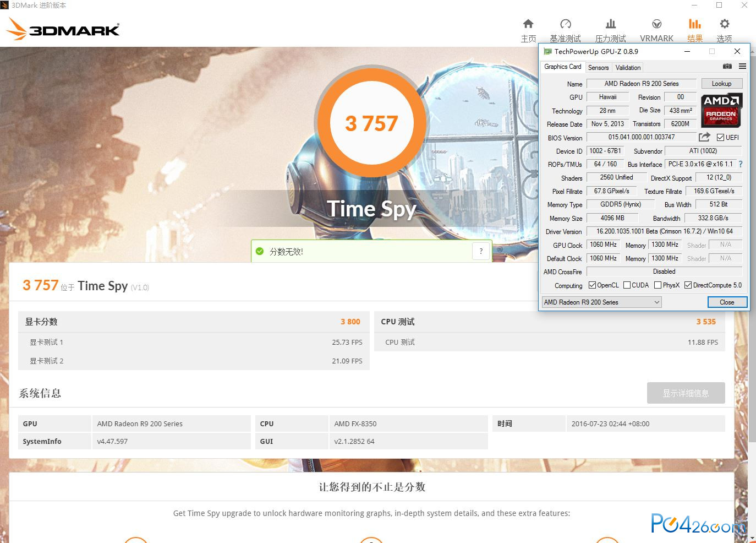The height and width of the screenshot is (543, 756).
Task: Click the Release Date field Nov 5, 2013
Action: 607,124
